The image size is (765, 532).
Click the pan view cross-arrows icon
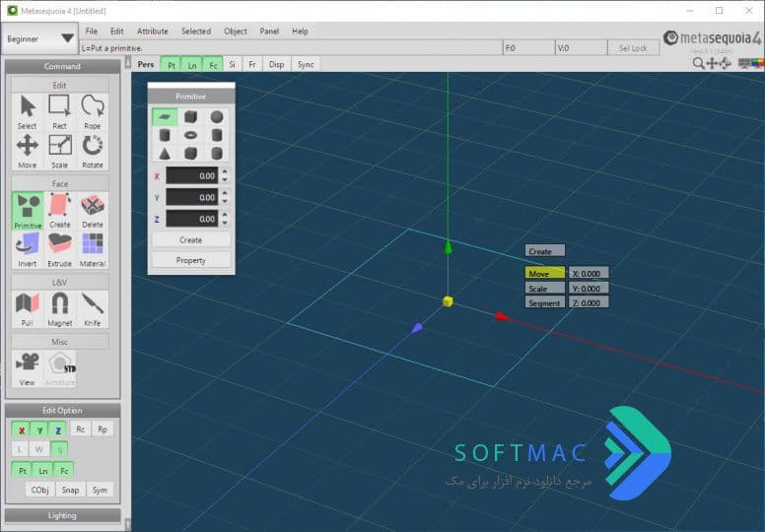[x=713, y=63]
